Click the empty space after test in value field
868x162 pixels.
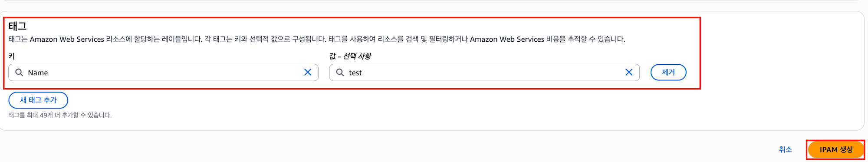point(490,73)
